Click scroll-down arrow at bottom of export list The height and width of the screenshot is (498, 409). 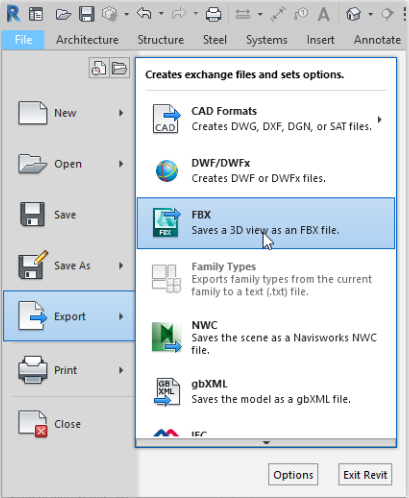tap(266, 443)
